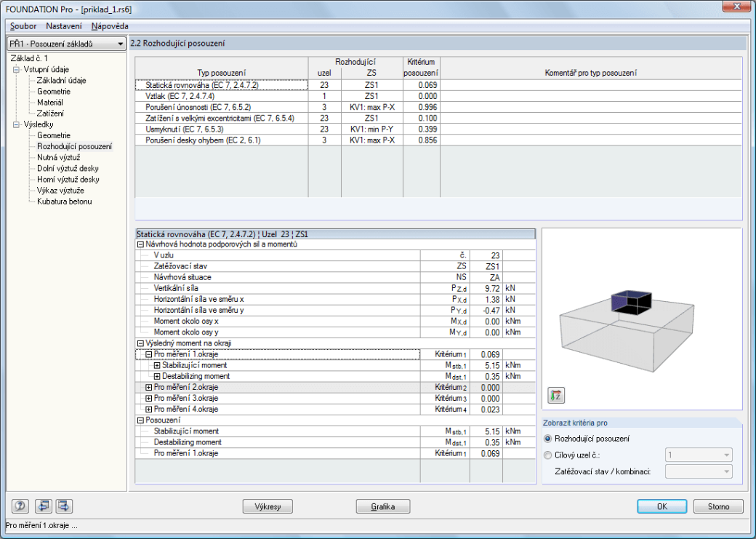The image size is (756, 539).
Task: Select Rozhodující posouzení tree item
Action: pos(75,146)
